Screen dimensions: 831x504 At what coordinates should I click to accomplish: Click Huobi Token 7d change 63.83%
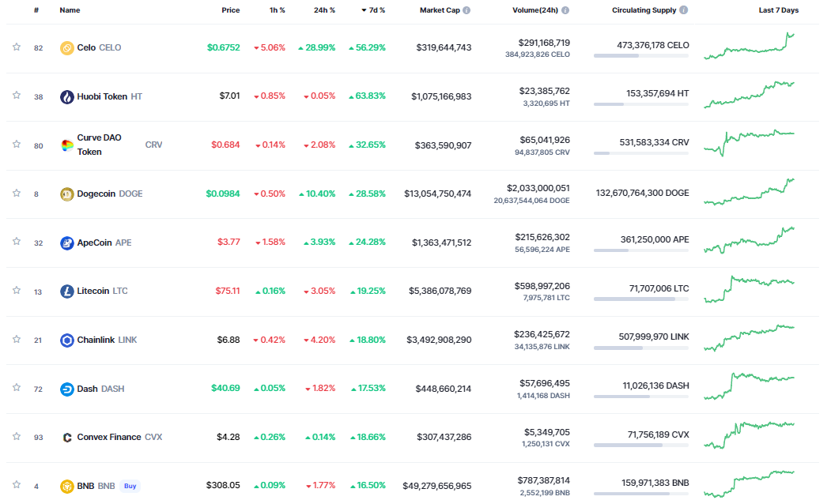(x=368, y=96)
